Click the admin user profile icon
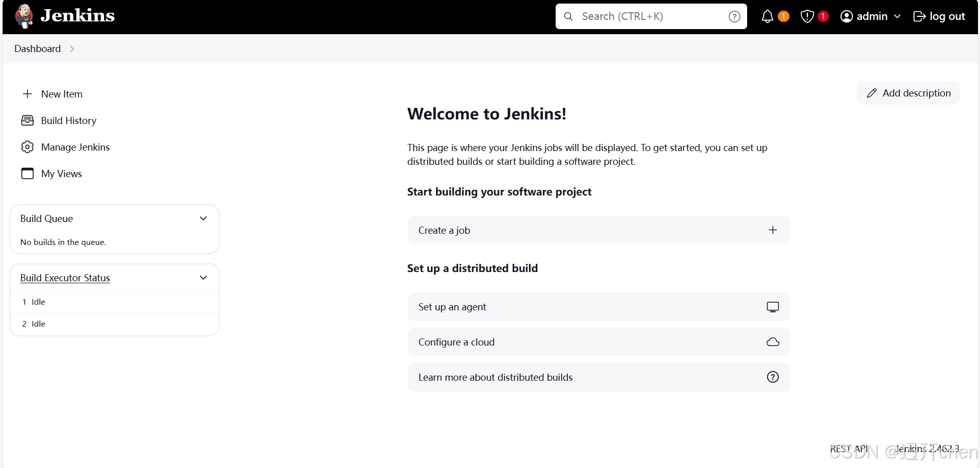 [846, 16]
